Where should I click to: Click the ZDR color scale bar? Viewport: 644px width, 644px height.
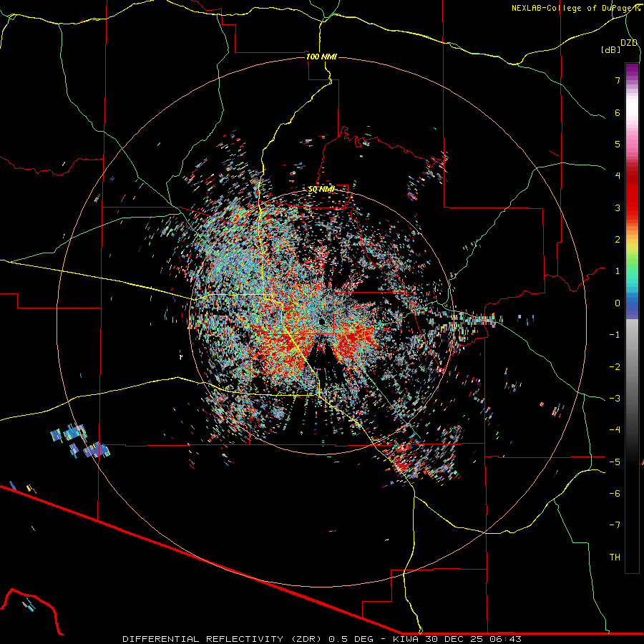[632, 318]
